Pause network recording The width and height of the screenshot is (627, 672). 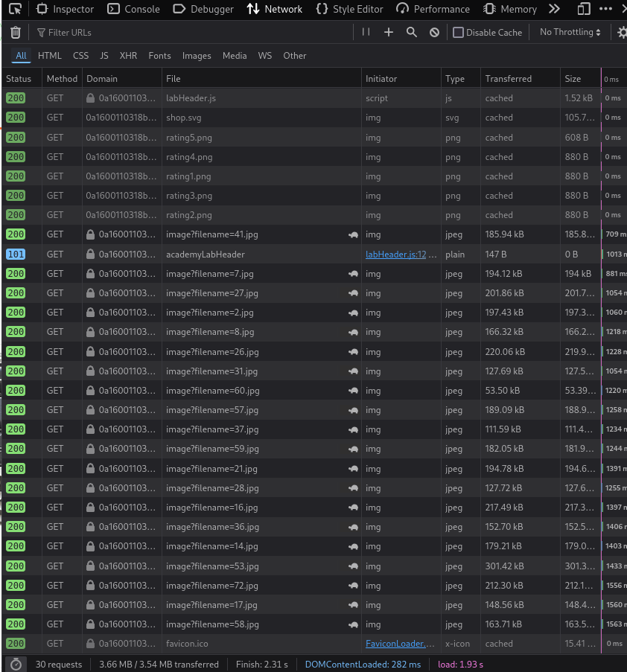366,32
